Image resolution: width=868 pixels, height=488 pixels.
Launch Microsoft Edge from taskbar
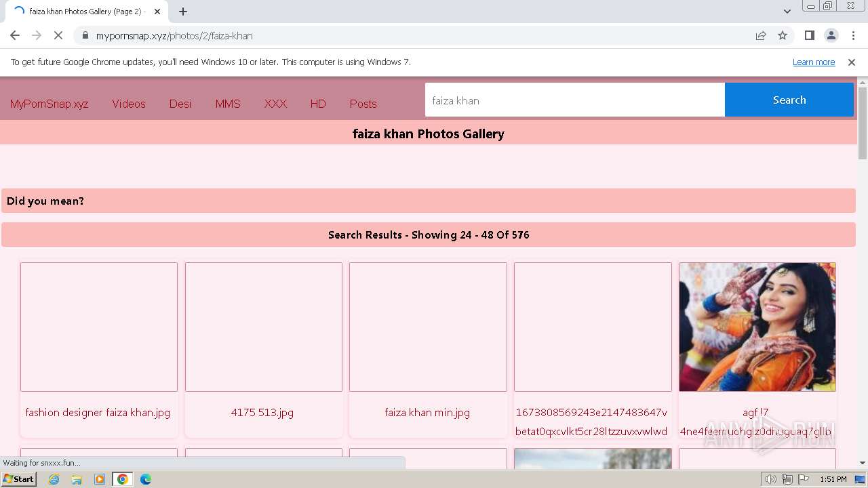tap(146, 479)
